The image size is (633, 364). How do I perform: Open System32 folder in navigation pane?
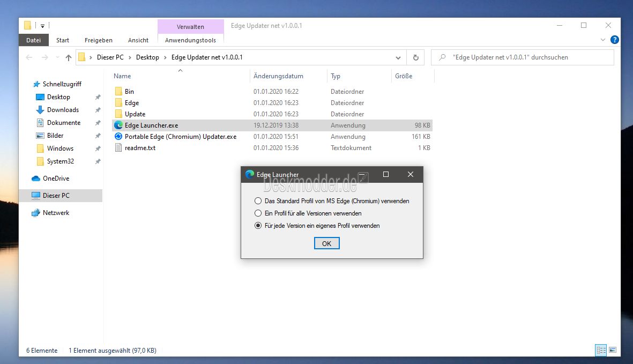click(x=61, y=161)
